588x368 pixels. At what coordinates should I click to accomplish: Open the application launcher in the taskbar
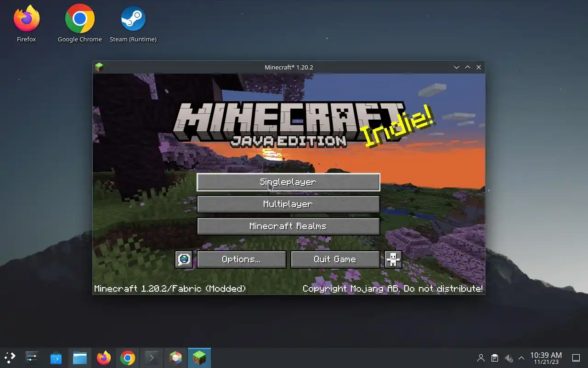point(10,357)
